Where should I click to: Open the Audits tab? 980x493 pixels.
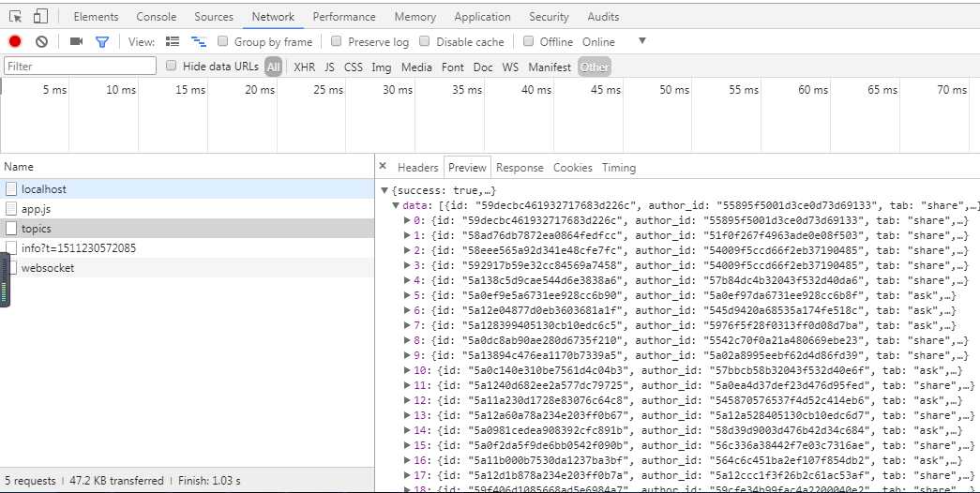(x=603, y=17)
